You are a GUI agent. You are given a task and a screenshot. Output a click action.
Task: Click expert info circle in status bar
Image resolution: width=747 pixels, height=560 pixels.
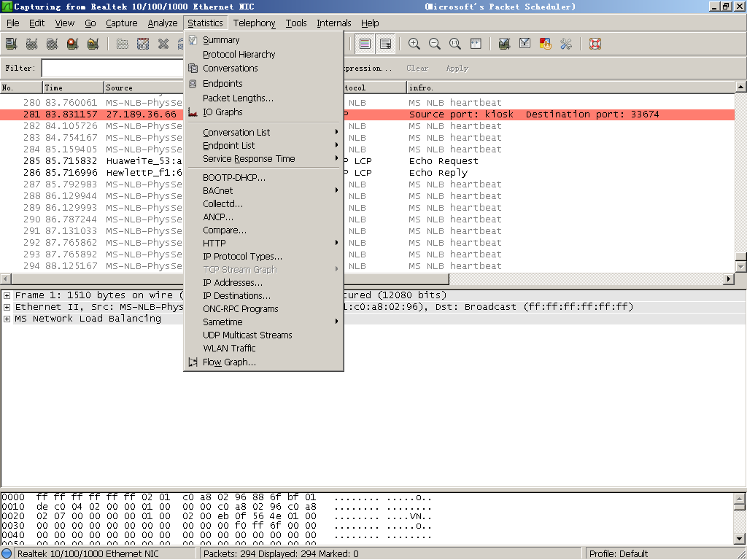tap(7, 554)
